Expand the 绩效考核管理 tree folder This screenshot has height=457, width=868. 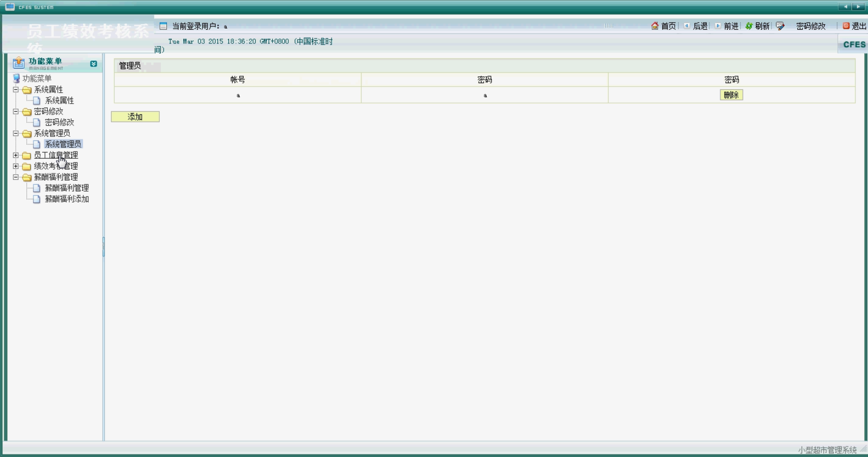[x=16, y=166]
